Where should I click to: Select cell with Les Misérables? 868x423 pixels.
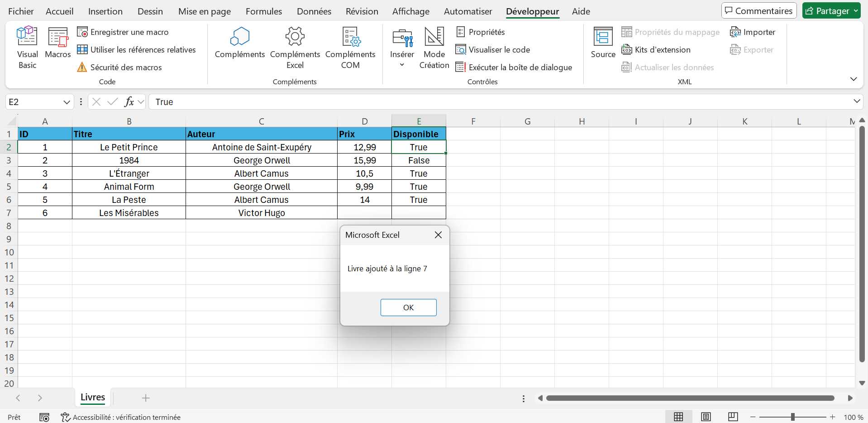pyautogui.click(x=129, y=213)
